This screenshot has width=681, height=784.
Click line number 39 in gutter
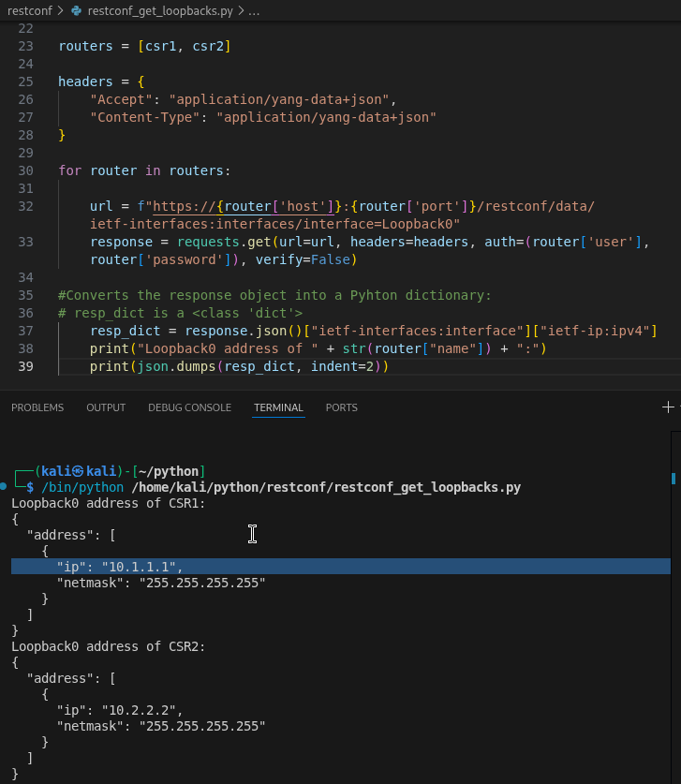coord(25,366)
